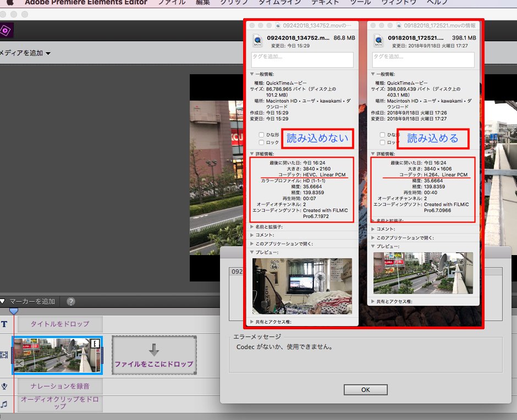Click the narration microphone icon
Image resolution: width=517 pixels, height=420 pixels.
point(4,386)
